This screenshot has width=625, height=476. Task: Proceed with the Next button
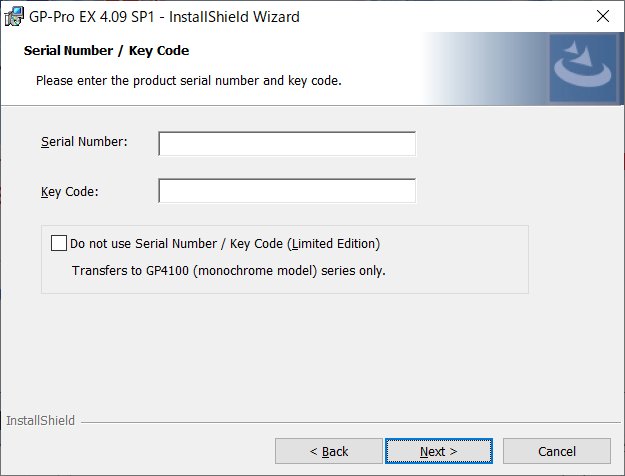coord(439,451)
